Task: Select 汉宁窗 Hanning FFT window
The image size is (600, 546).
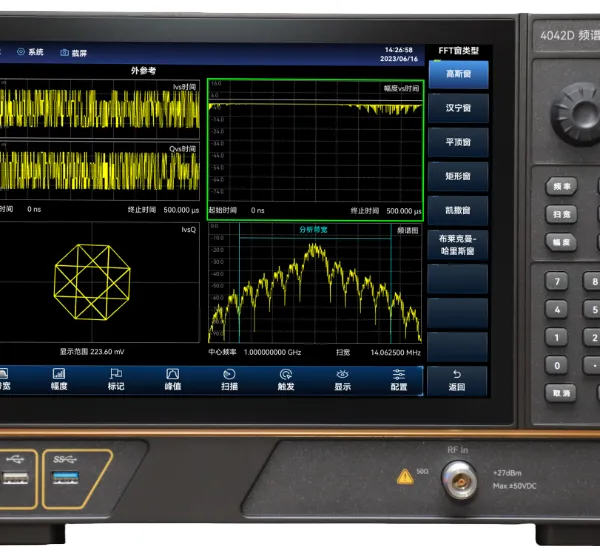Action: point(458,108)
